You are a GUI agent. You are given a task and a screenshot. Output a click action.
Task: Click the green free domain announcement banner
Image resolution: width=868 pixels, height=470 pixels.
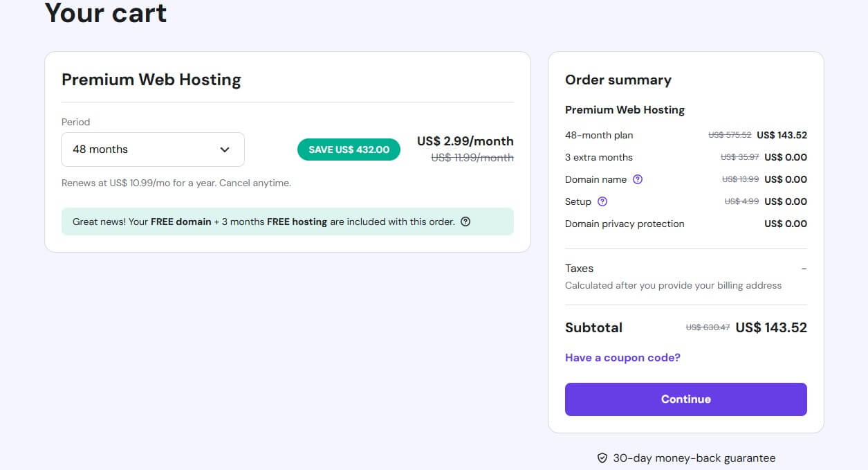click(288, 221)
